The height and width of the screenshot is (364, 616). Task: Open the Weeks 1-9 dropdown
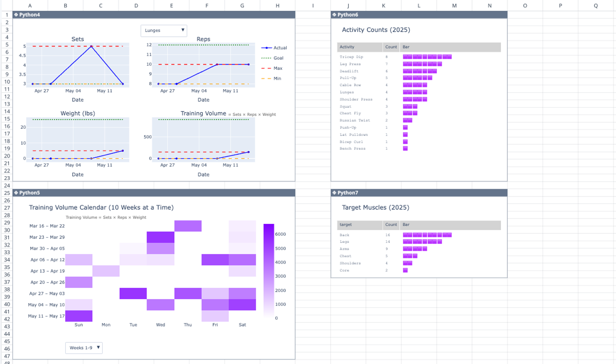tap(84, 348)
